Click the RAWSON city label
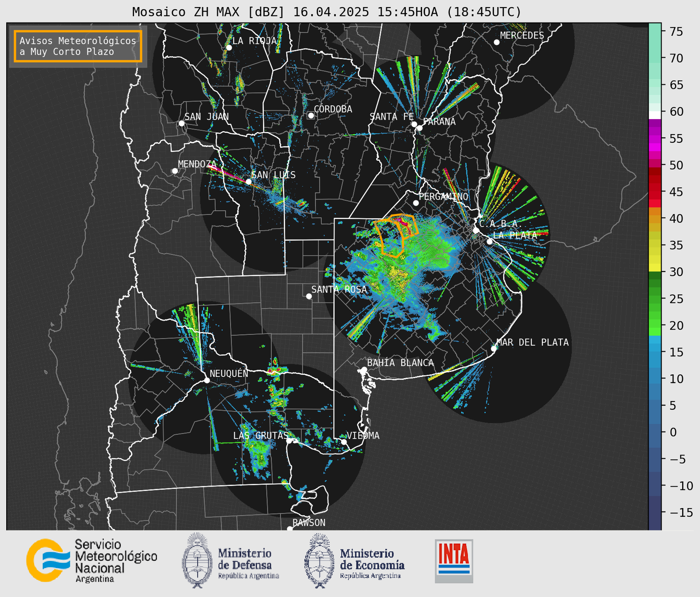The height and width of the screenshot is (597, 700). tap(309, 523)
